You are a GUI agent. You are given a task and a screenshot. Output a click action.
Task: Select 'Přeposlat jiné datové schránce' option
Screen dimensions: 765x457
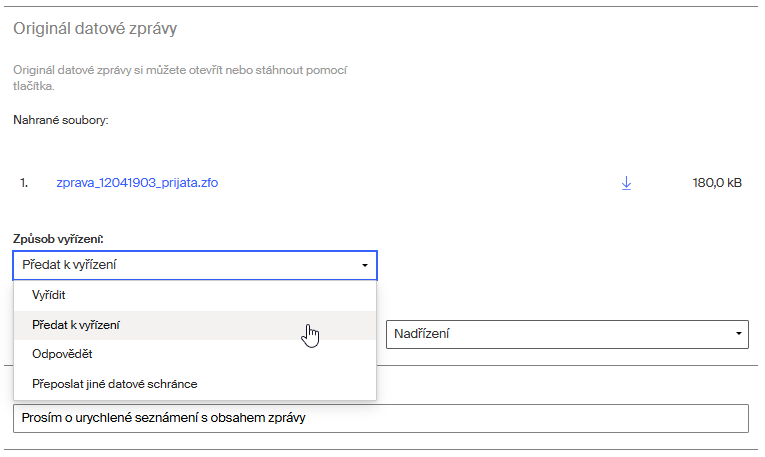pos(115,383)
